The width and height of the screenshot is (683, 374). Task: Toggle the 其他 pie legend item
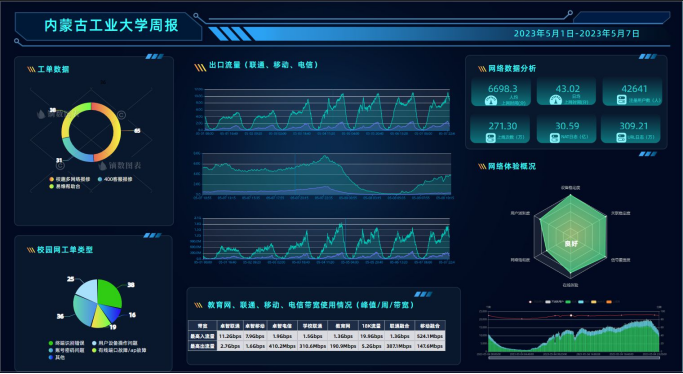[x=57, y=357]
